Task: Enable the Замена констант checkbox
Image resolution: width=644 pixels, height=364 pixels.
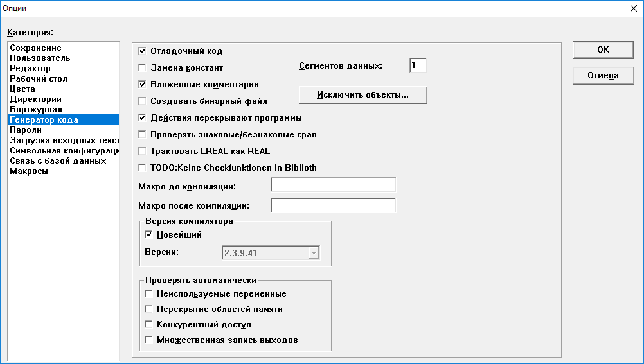Action: (x=143, y=67)
